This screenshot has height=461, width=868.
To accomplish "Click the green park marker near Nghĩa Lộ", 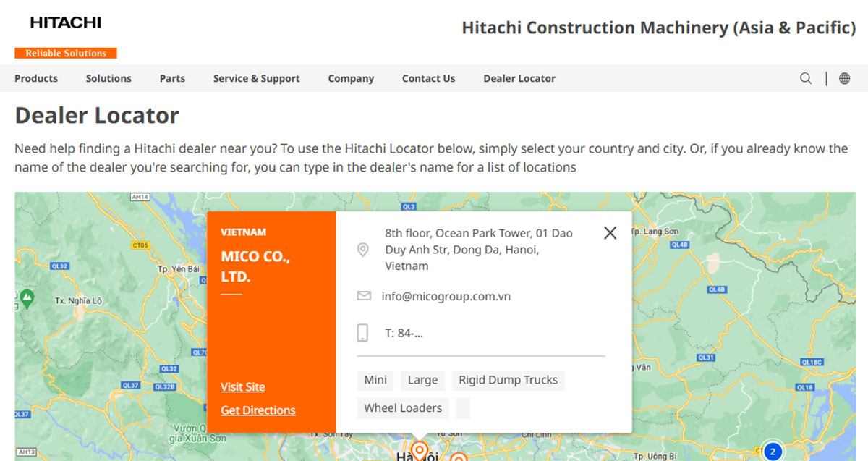I will pyautogui.click(x=27, y=297).
